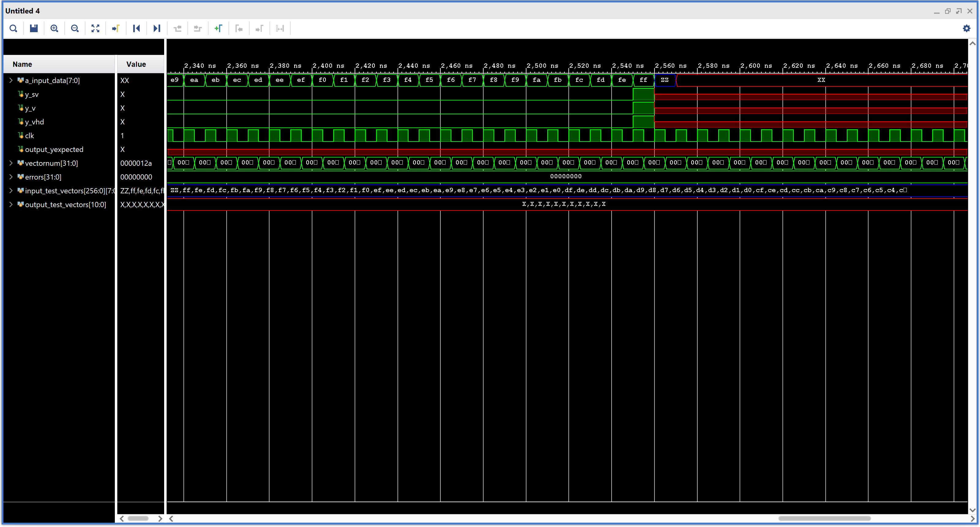
Task: Expand the output_test_vectors[10:0] array
Action: 11,205
